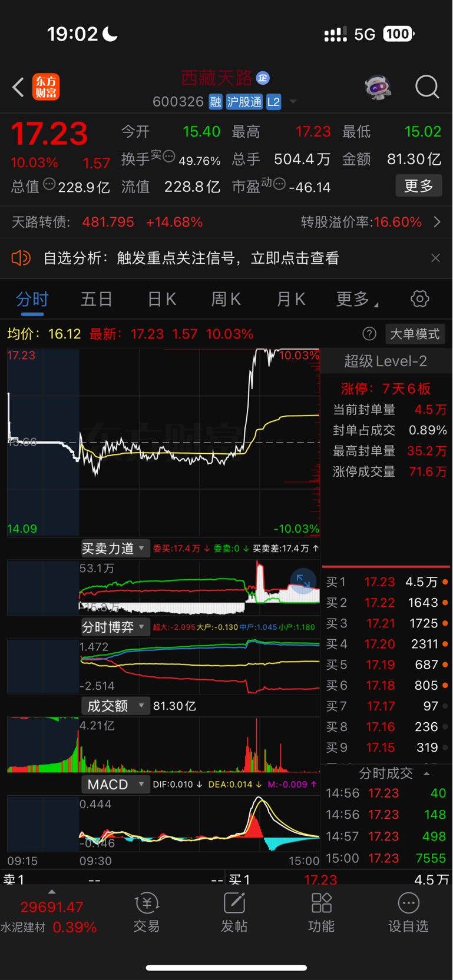Tap the 涨停: 7天6板 label

[386, 388]
